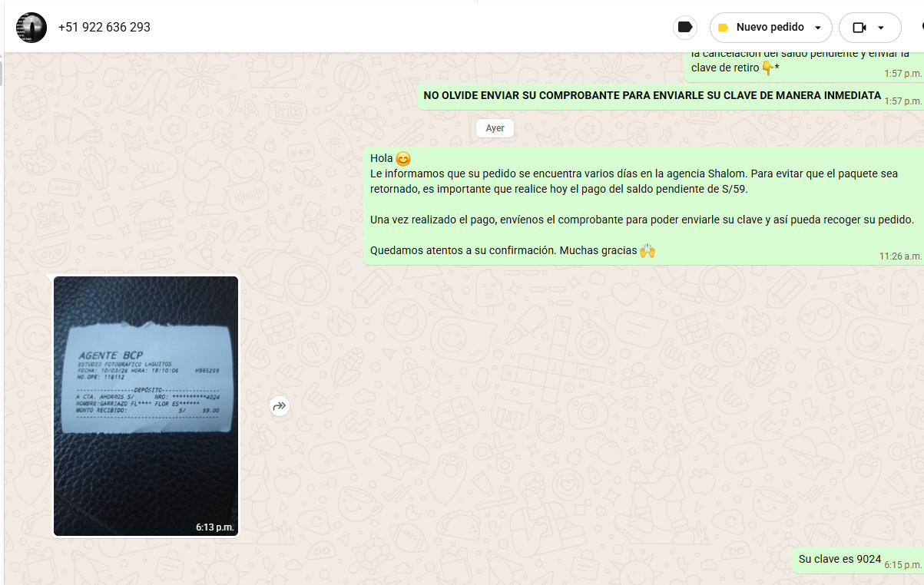Click the partially visible search icon at the top right
Image resolution: width=924 pixels, height=585 pixels.
pyautogui.click(x=921, y=27)
